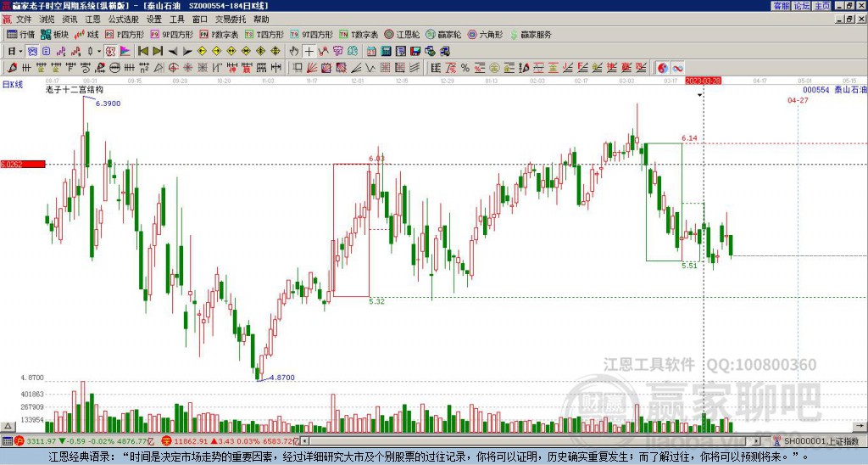Click the horizontal scrollbar right arrow
Viewport: 868px width, 465px height.
tap(757, 441)
